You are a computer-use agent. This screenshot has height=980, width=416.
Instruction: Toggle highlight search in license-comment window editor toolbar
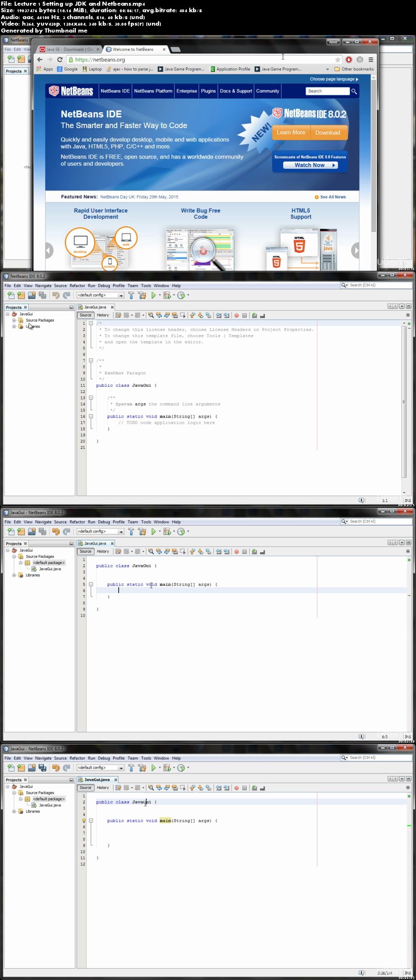pyautogui.click(x=175, y=315)
